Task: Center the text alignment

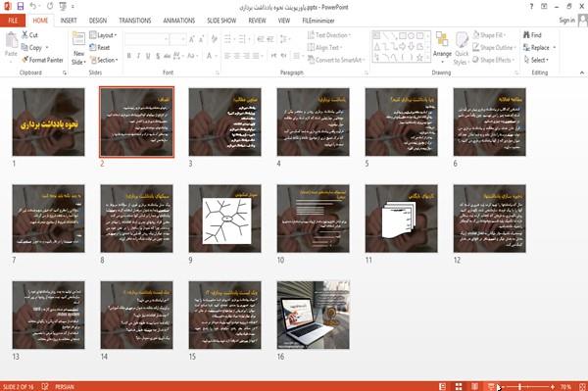Action: tap(236, 56)
